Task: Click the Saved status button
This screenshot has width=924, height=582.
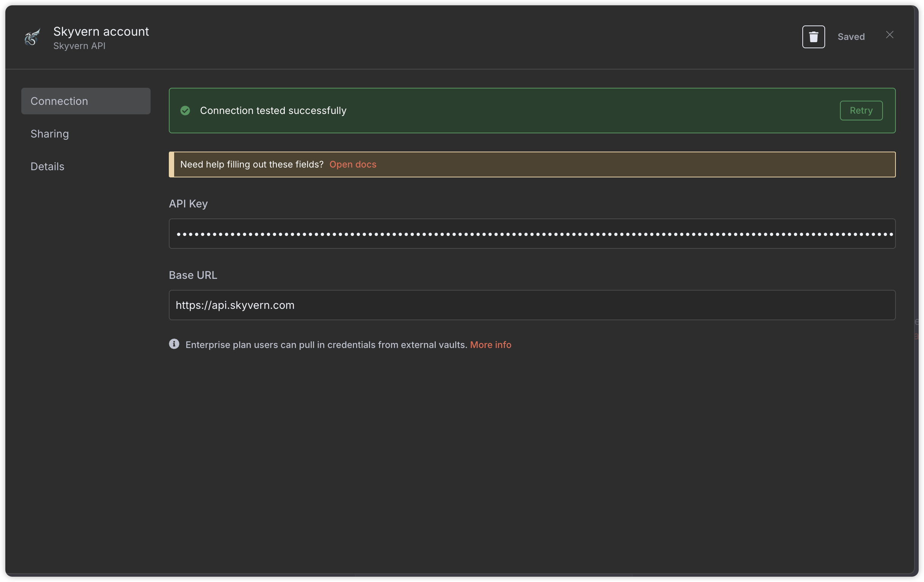Action: (x=851, y=37)
